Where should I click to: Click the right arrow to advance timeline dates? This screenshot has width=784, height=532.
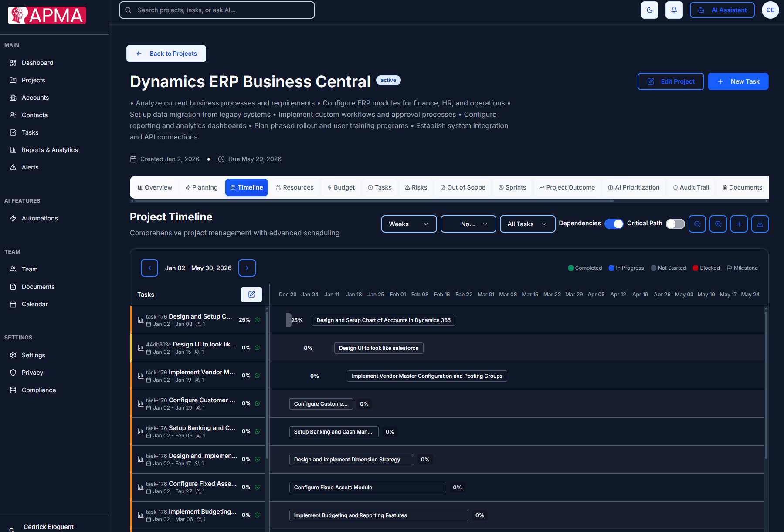pos(247,268)
